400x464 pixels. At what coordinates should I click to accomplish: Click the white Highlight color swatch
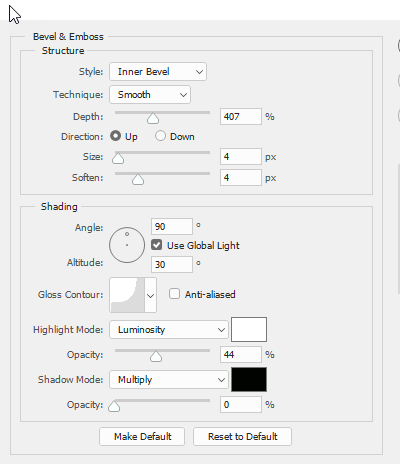(x=249, y=330)
